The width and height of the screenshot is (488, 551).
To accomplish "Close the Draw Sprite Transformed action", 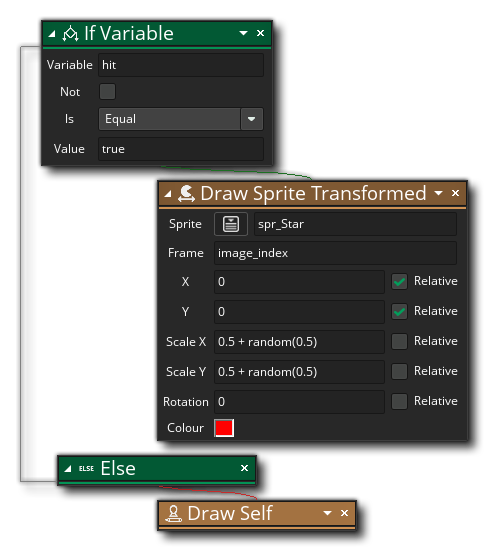I will (455, 193).
